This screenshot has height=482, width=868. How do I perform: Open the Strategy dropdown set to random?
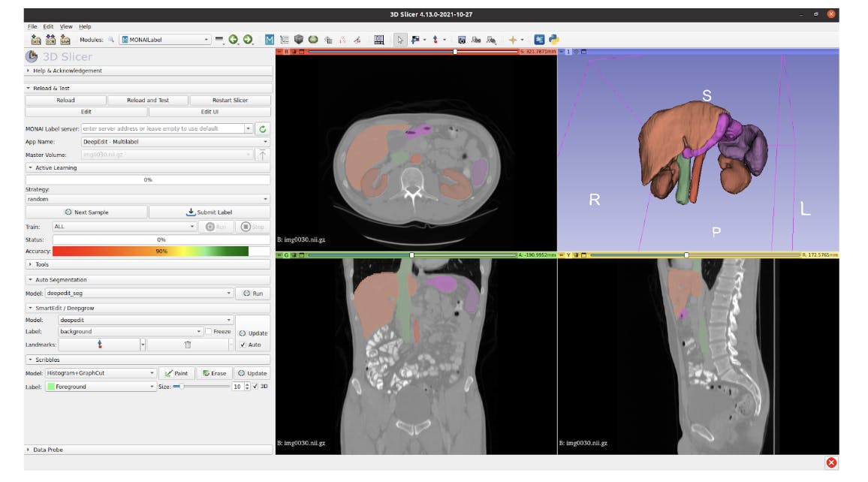tap(148, 199)
